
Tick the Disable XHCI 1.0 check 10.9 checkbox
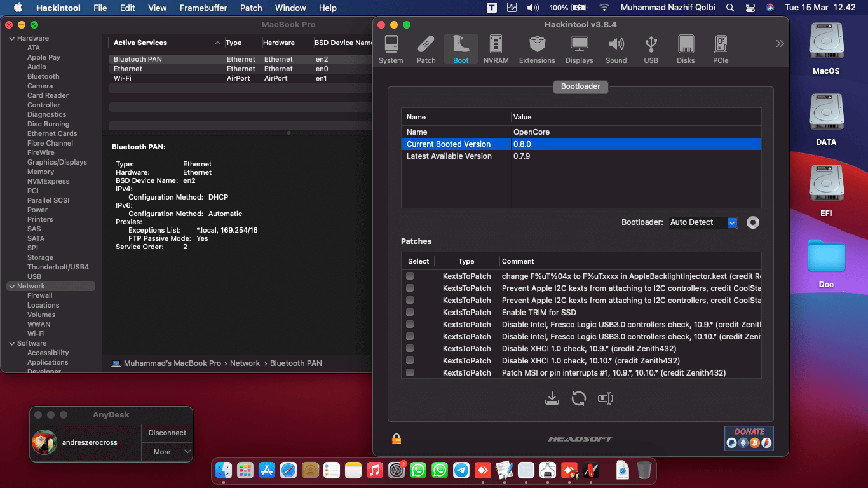coord(410,348)
